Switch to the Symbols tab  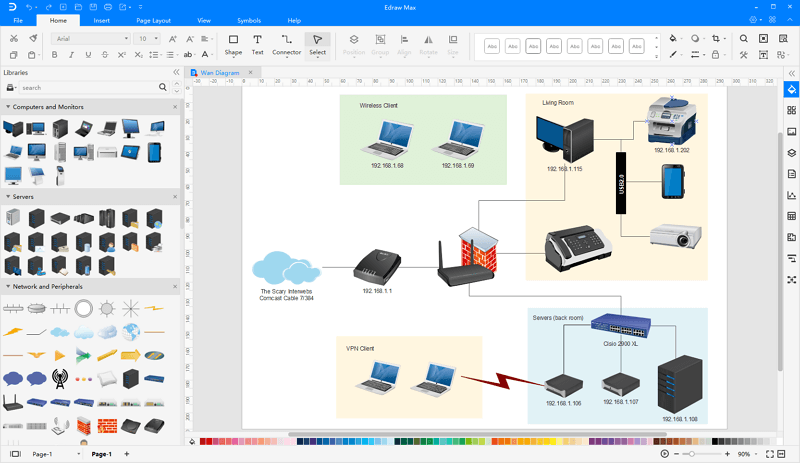point(249,20)
